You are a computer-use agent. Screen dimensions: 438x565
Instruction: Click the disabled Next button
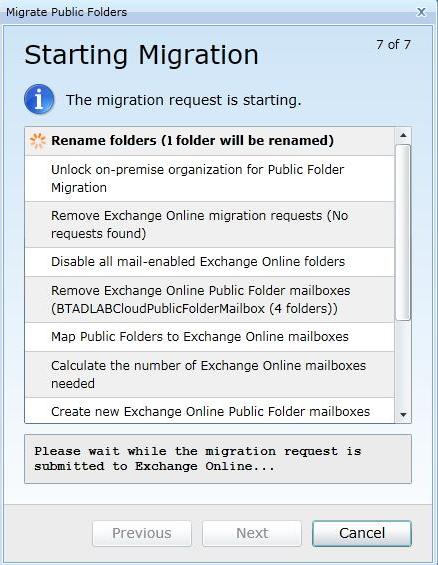point(252,533)
